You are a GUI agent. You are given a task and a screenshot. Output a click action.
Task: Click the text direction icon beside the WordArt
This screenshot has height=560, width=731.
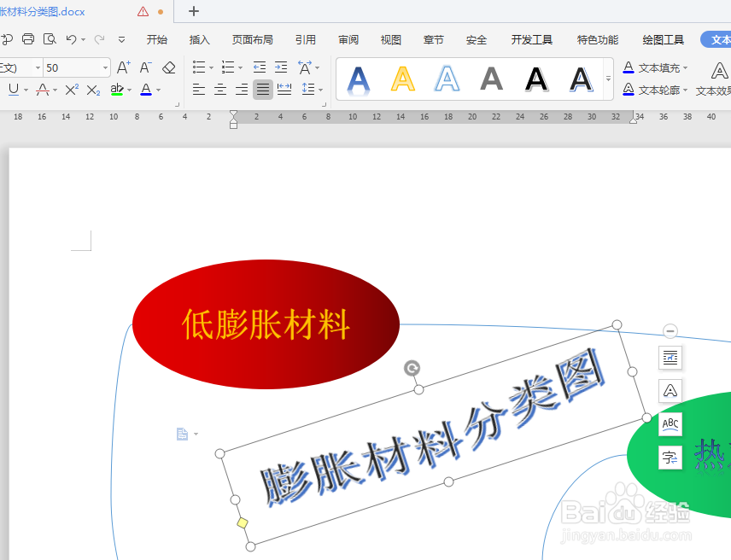pyautogui.click(x=670, y=457)
